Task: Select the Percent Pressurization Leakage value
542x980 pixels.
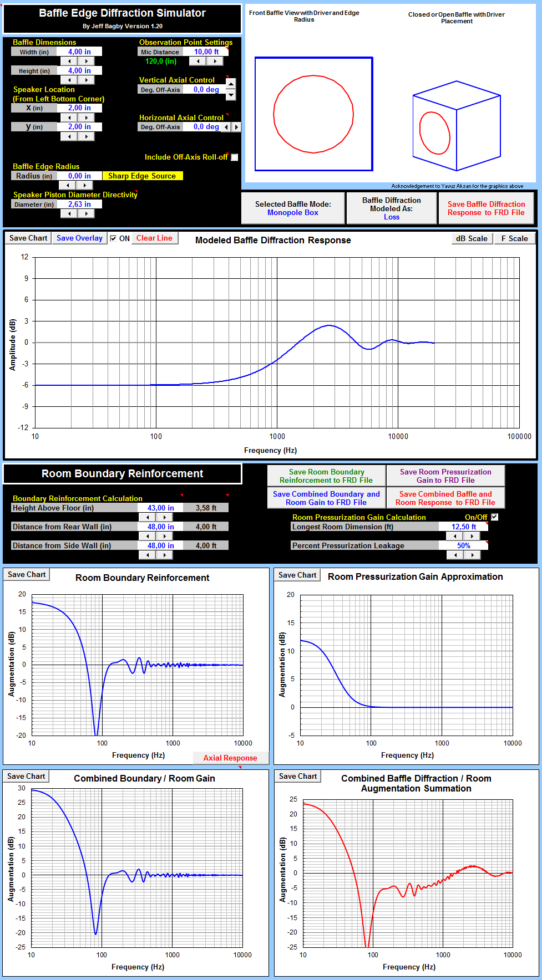Action: coord(464,545)
